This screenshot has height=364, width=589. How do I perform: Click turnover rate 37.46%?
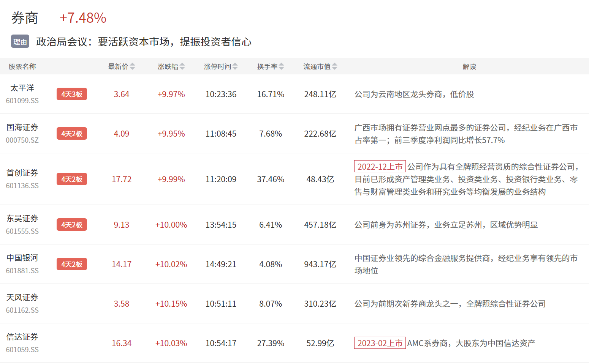coord(271,179)
